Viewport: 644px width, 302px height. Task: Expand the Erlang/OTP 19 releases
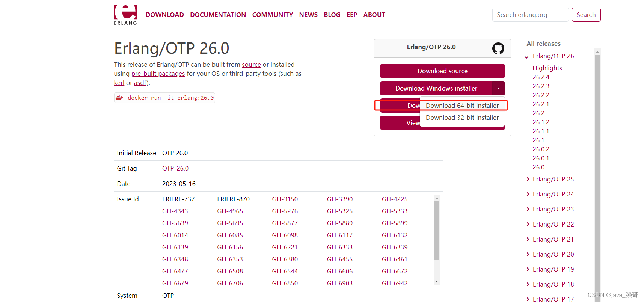[x=528, y=269]
